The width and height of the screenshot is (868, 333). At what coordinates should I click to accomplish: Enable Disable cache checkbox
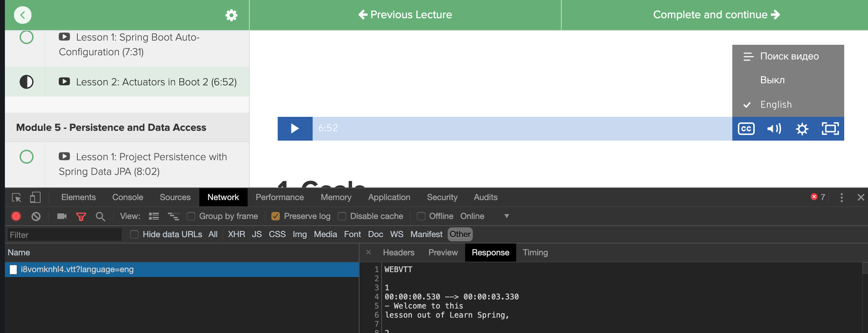click(342, 217)
